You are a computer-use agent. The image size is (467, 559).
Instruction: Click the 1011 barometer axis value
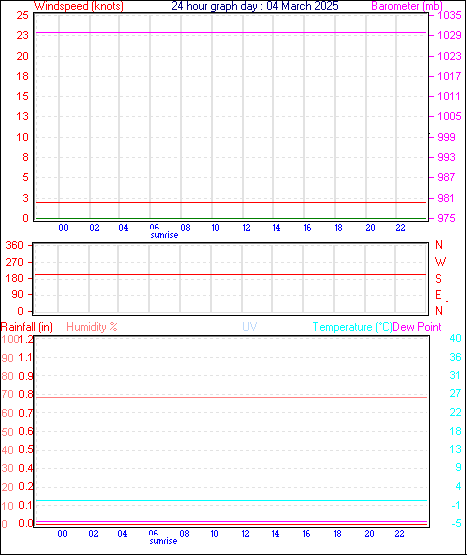(x=449, y=96)
